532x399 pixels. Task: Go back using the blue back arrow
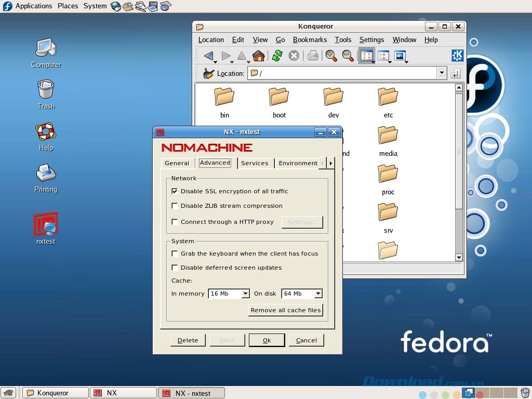210,56
